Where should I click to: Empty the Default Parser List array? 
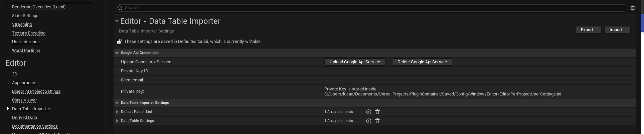click(x=377, y=112)
